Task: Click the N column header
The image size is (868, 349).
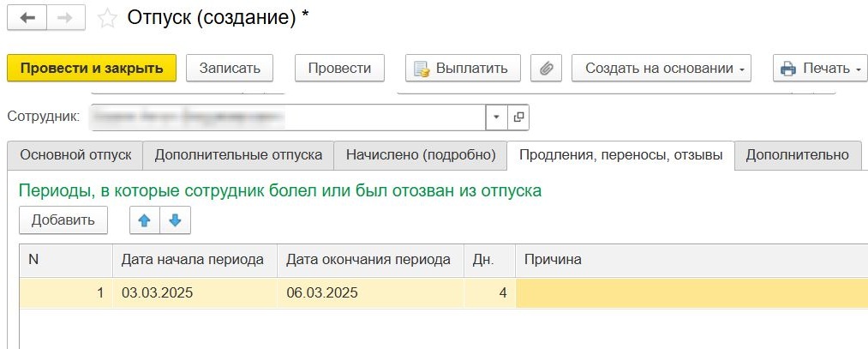Action: (66, 261)
